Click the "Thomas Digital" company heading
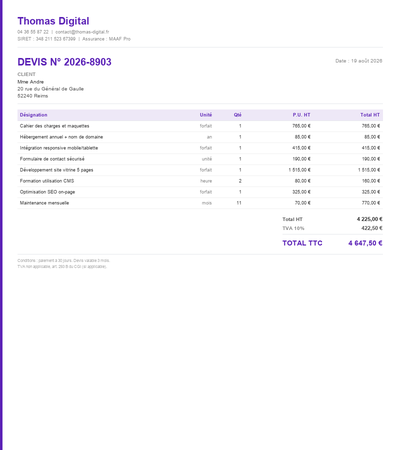 click(x=53, y=21)
